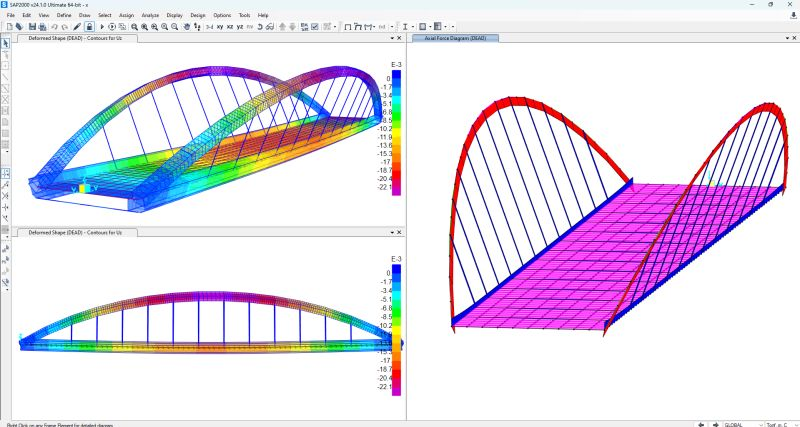Click the back arrow in status bar
Screen dimensions: 800x427
(701, 424)
